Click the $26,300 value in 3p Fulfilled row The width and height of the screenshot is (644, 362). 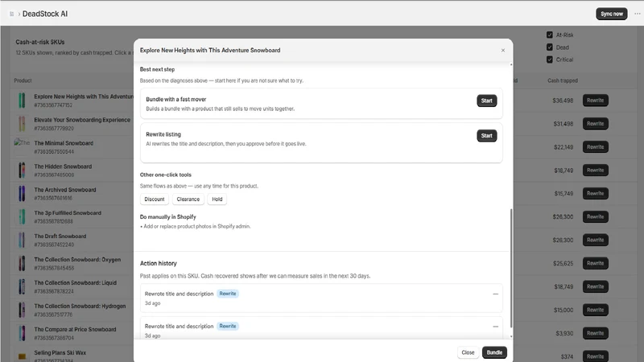[x=563, y=216]
